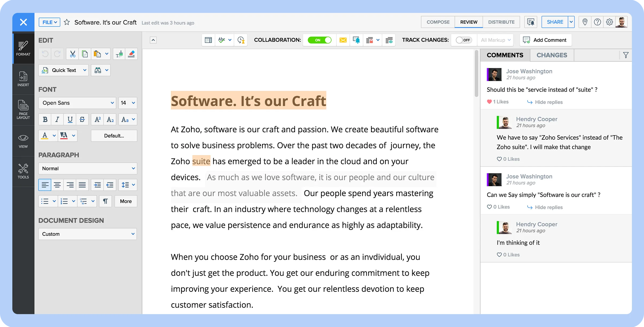Apply Superscript formatting
644x327 pixels.
click(98, 119)
